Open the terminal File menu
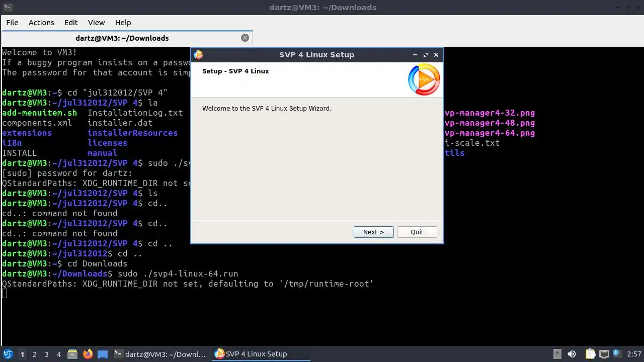The height and width of the screenshot is (362, 644). (12, 23)
